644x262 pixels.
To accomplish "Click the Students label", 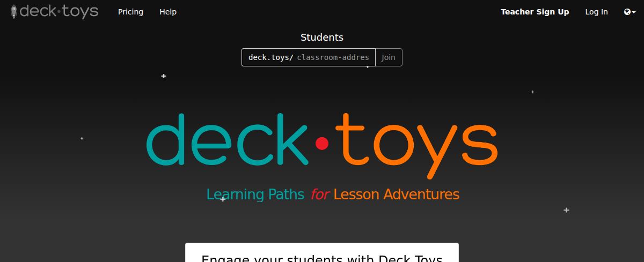I will click(322, 38).
